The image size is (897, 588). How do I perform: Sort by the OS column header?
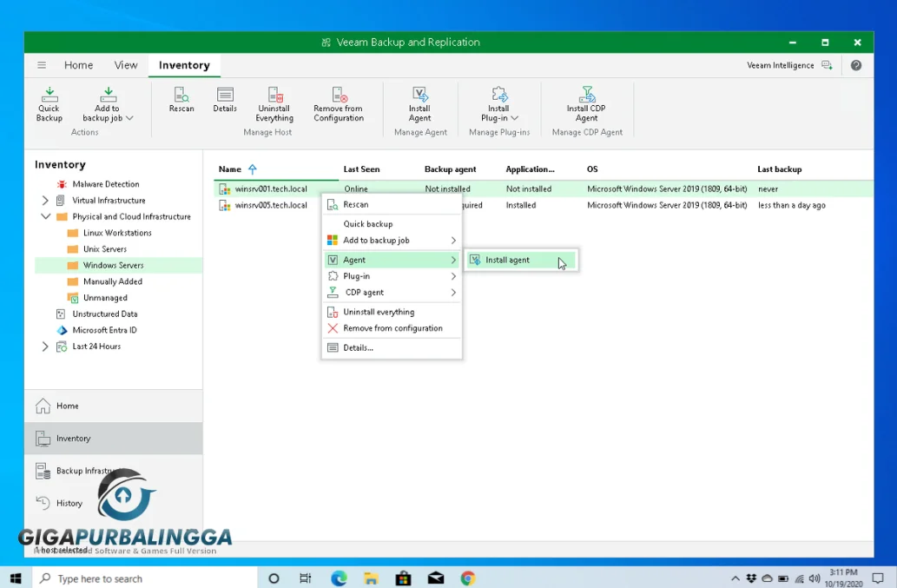[592, 169]
